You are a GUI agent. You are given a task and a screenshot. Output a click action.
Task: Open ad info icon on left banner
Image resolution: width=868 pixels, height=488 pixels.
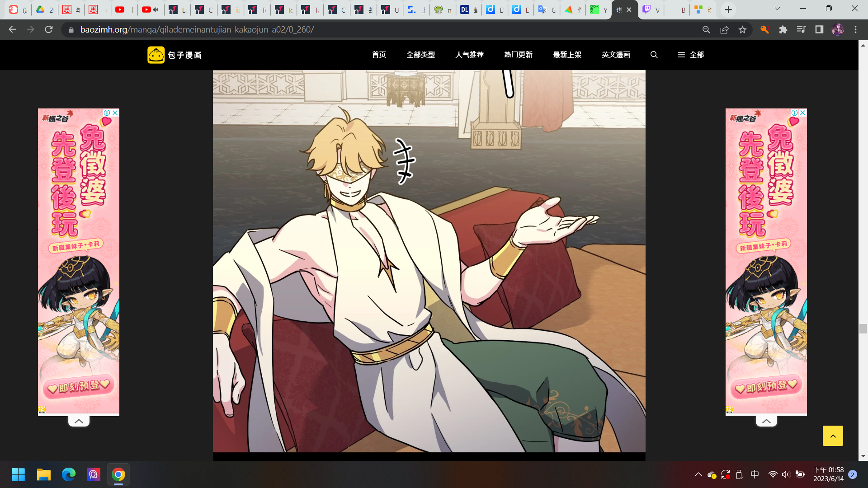coord(107,113)
